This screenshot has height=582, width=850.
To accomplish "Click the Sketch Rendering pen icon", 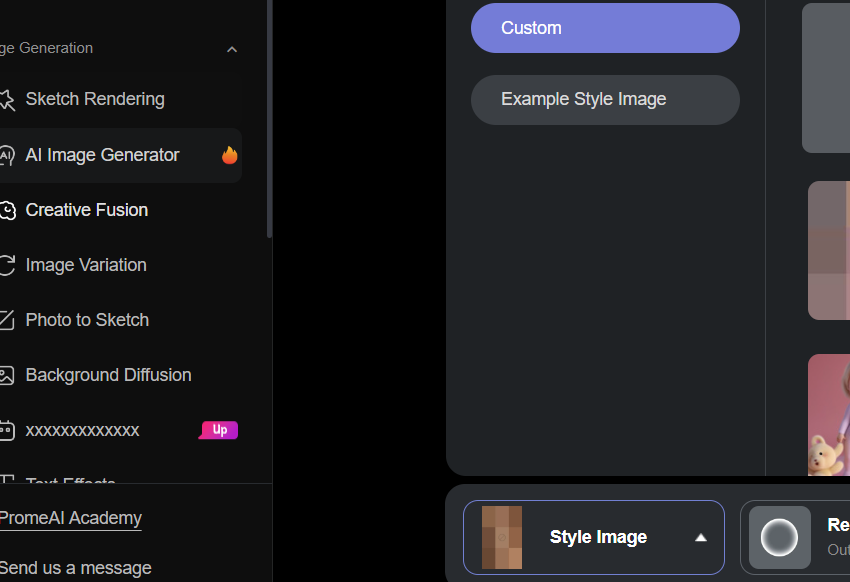I will point(7,99).
